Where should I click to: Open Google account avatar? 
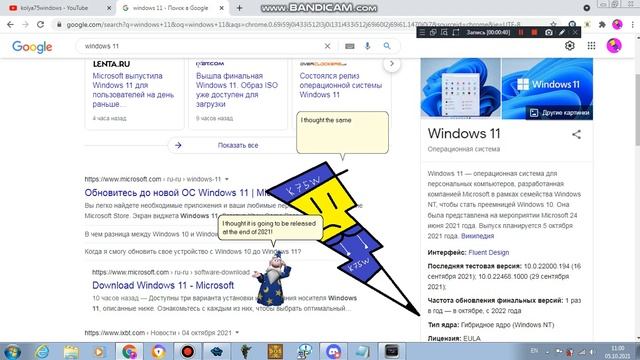click(614, 46)
